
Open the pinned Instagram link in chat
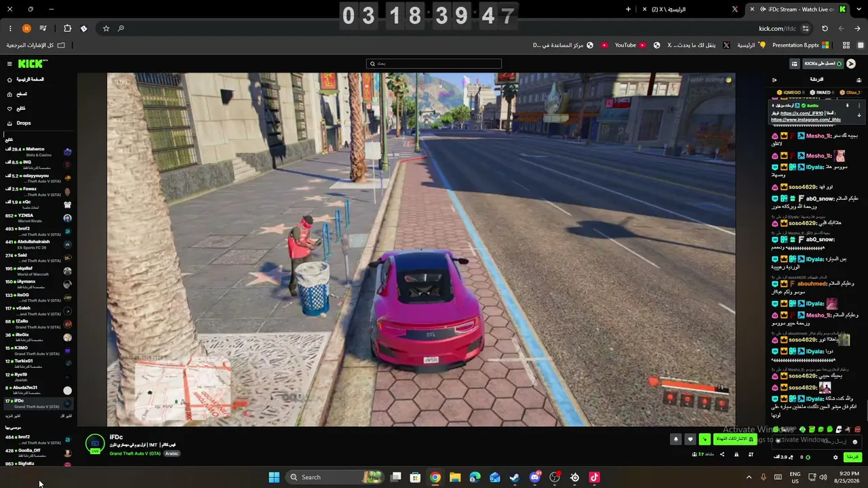pos(806,120)
